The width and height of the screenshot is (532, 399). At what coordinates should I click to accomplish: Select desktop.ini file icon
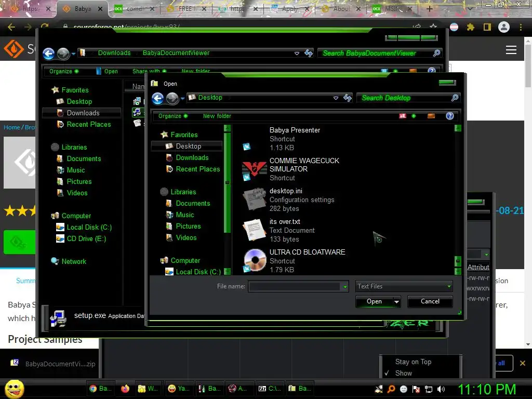tap(255, 199)
